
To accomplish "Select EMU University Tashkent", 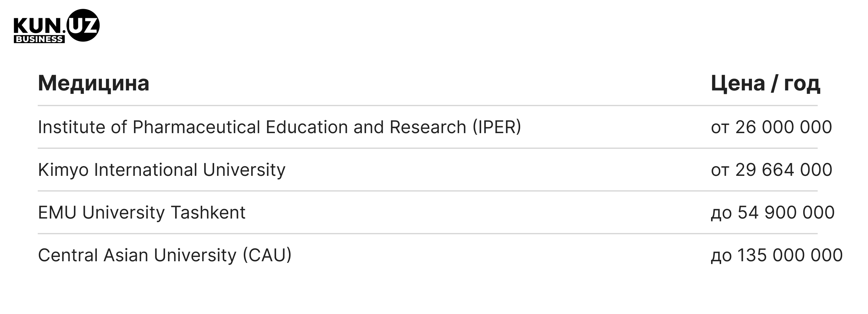I will 142,213.
